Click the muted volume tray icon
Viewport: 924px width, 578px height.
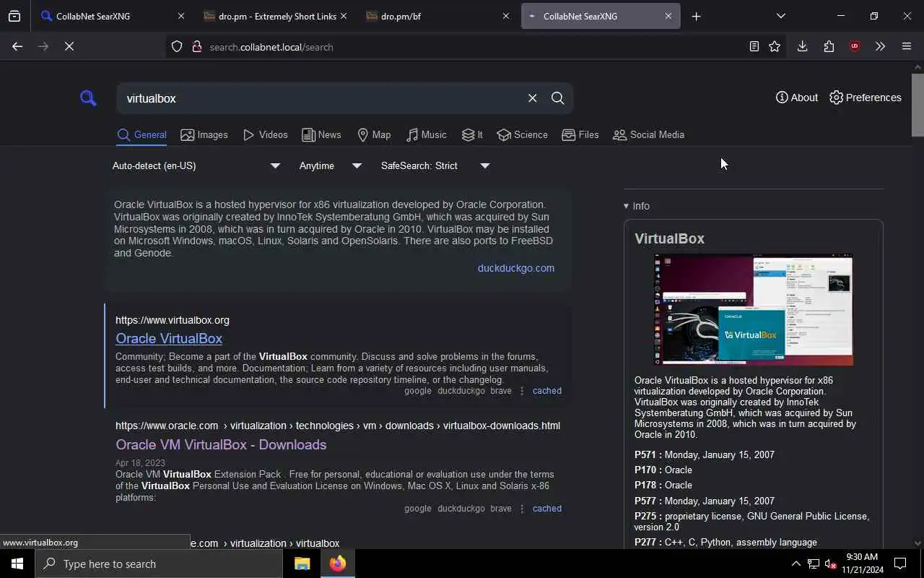tap(830, 564)
